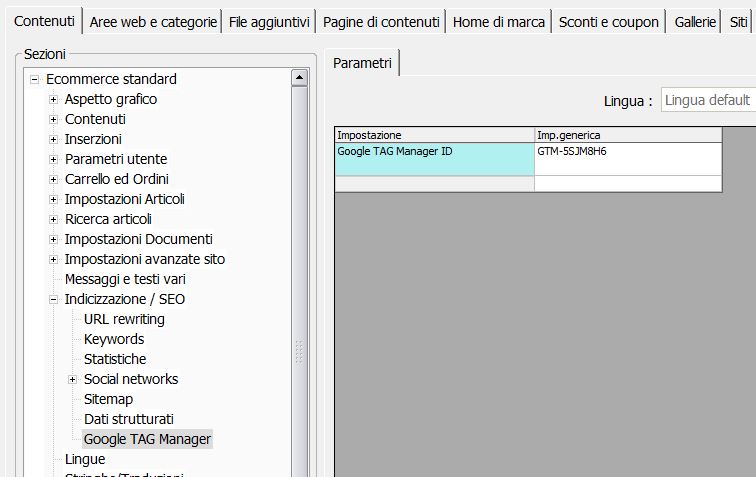This screenshot has width=756, height=477.
Task: Select Inserzioni tree item
Action: click(93, 139)
